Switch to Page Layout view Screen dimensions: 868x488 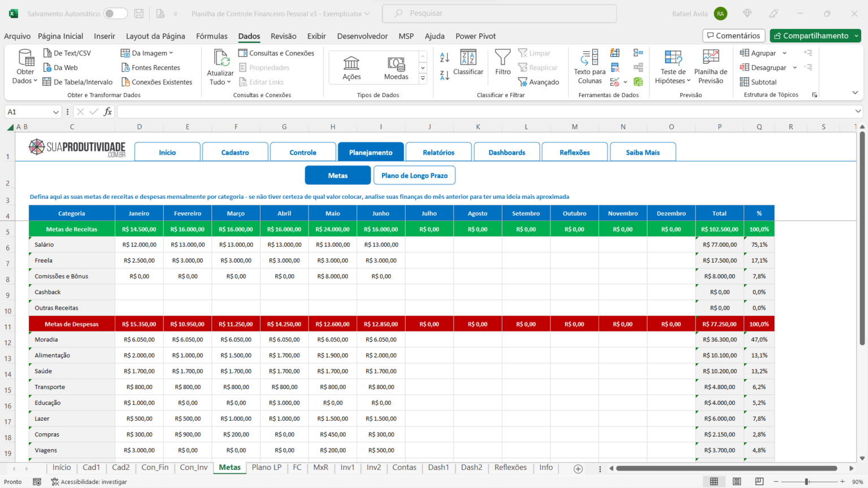pyautogui.click(x=737, y=482)
